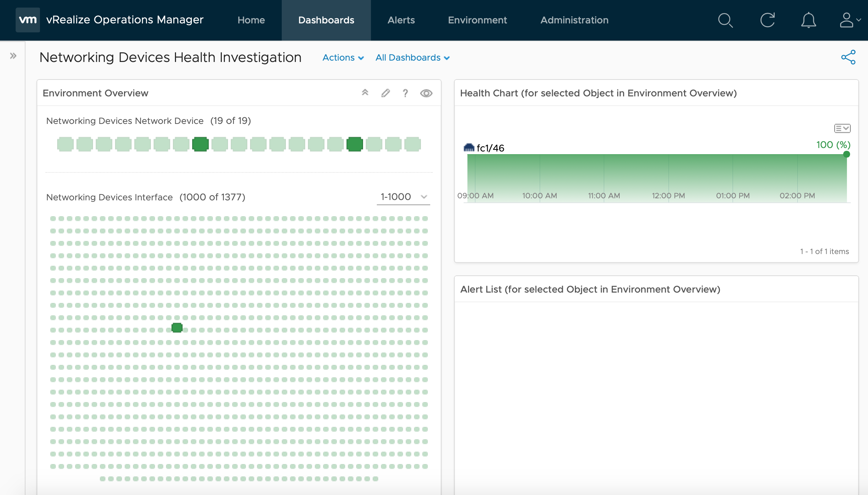Screen dimensions: 868x495
Task: Click the refresh icon in the header
Action: tap(767, 20)
